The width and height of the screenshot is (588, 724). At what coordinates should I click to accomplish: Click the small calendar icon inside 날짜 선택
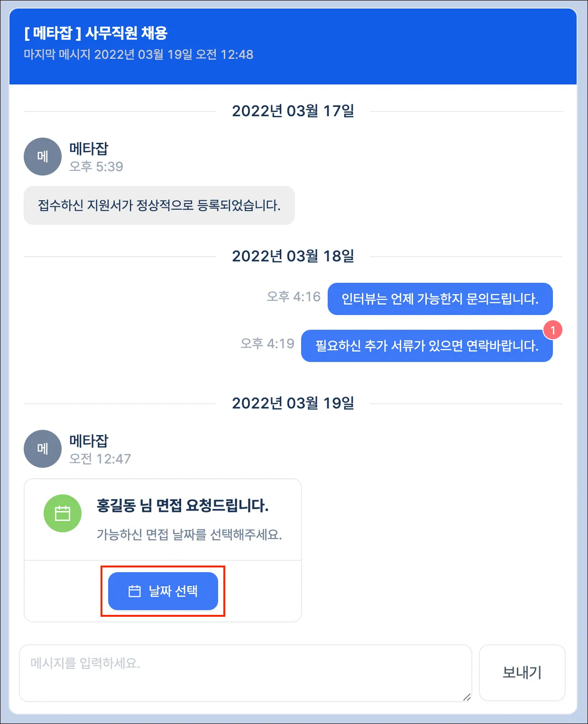pos(135,591)
